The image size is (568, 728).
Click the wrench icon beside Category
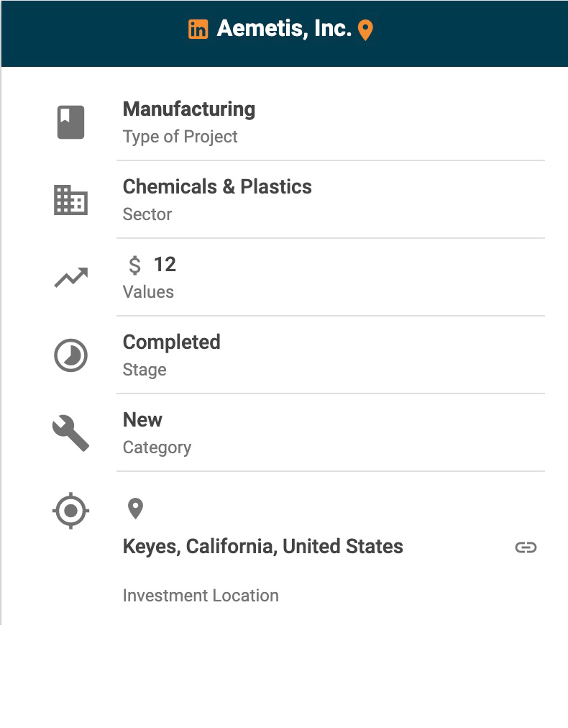pyautogui.click(x=70, y=434)
